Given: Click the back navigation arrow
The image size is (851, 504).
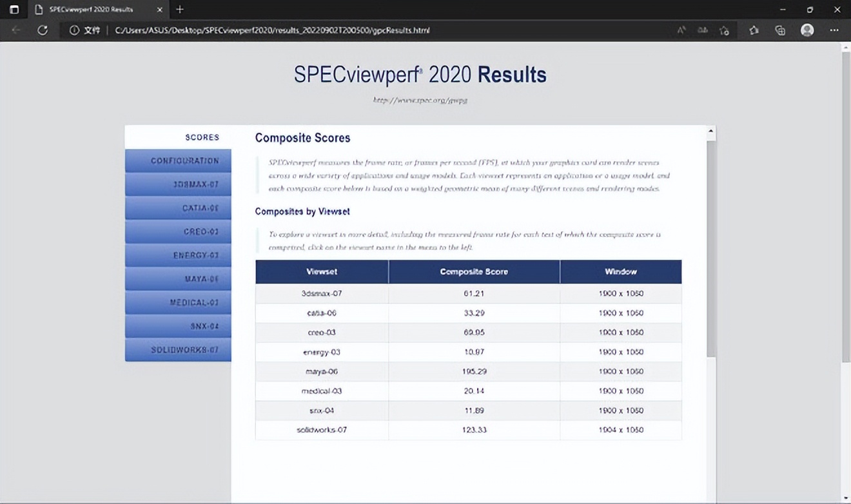Looking at the screenshot, I should coord(16,30).
